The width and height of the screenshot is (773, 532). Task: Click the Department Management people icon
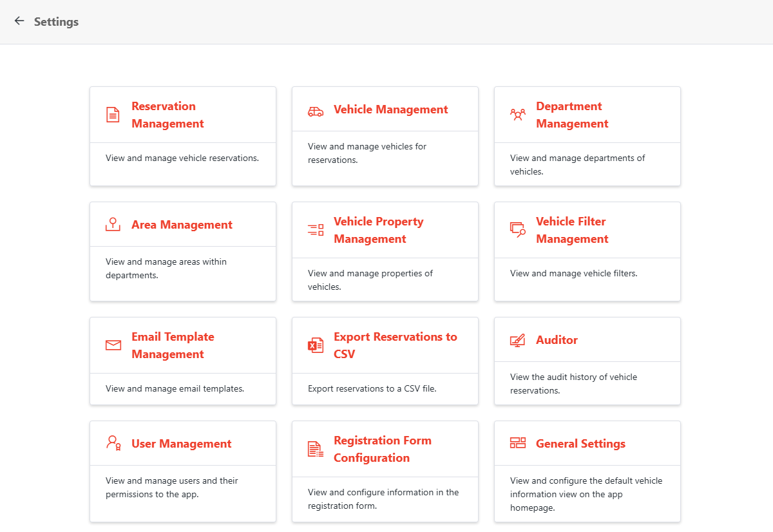(x=517, y=115)
